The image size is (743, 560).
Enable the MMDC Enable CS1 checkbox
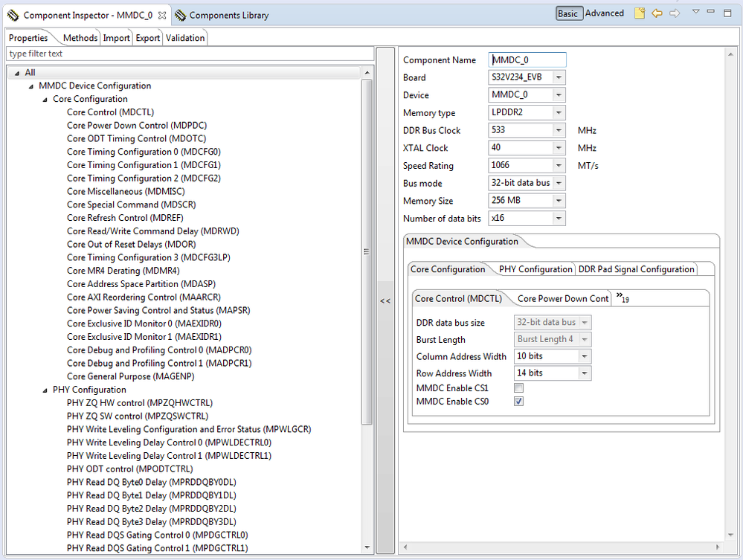click(x=519, y=388)
